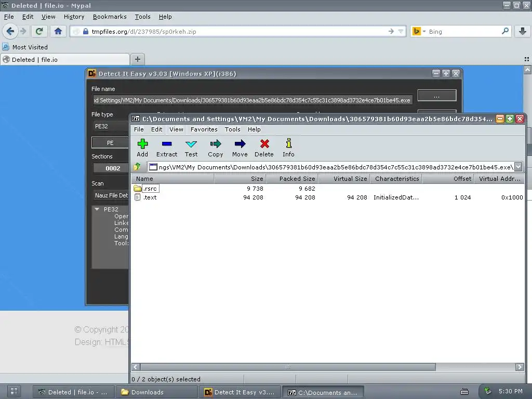Click the on-screen keyboard tray icon
Screen dimensions: 532x399
coord(464,392)
